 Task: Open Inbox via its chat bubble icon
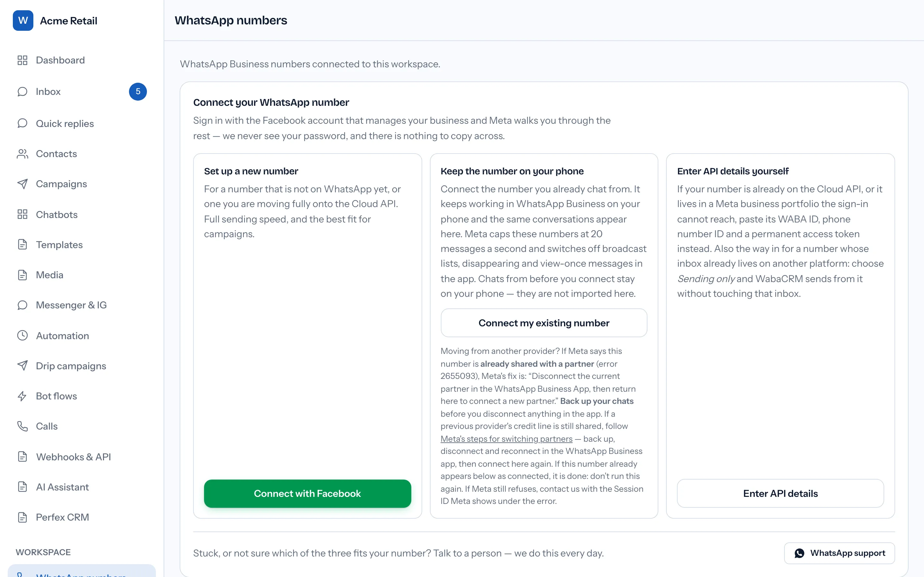(x=22, y=92)
